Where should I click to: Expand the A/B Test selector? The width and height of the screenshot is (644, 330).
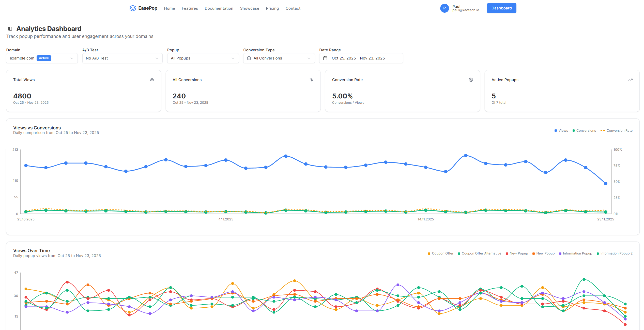tap(122, 58)
